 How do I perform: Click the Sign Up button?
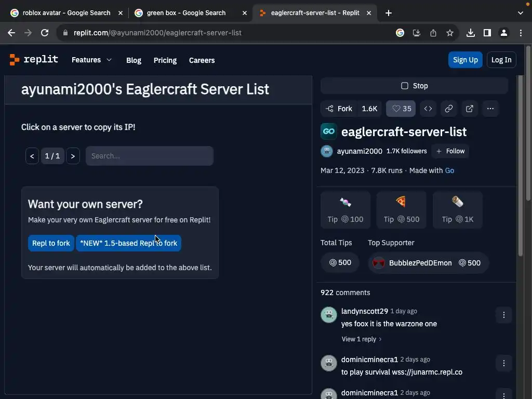(x=465, y=60)
